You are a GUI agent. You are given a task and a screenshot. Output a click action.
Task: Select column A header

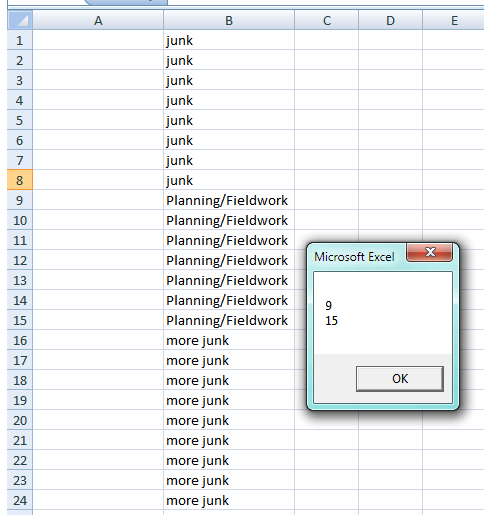[x=98, y=21]
